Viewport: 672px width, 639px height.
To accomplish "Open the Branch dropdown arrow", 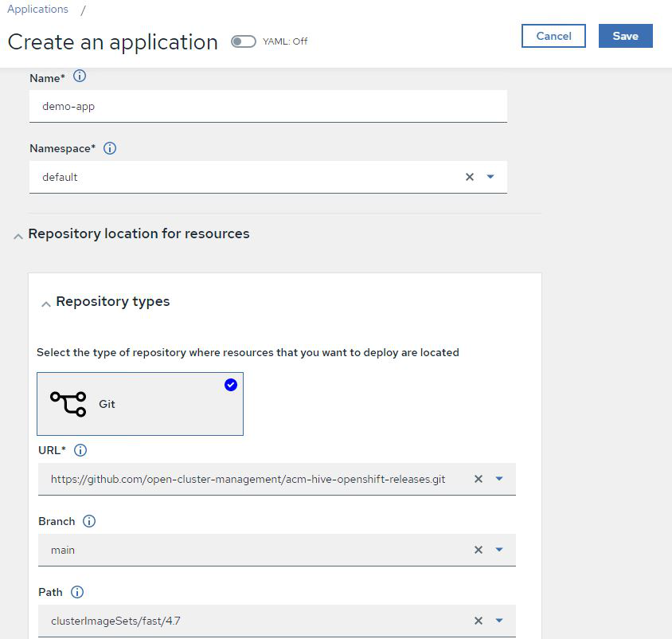I will 499,550.
